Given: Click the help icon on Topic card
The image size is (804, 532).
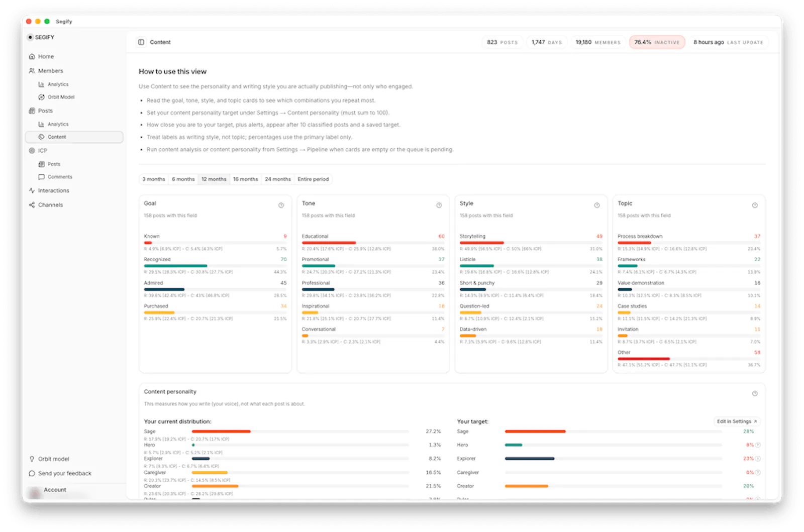Looking at the screenshot, I should coord(755,205).
